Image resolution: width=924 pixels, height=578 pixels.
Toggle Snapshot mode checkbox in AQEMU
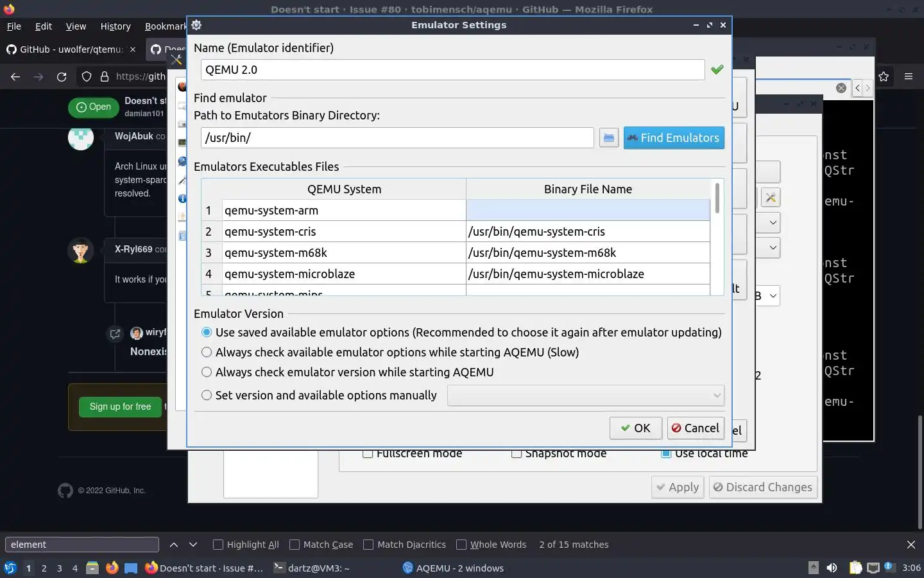point(517,454)
